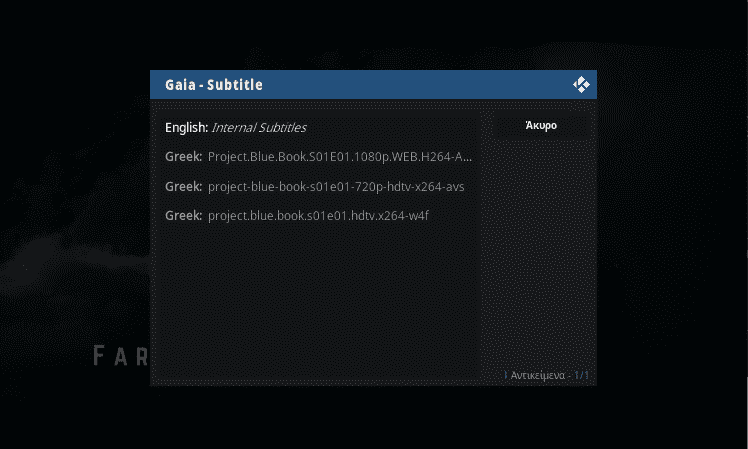This screenshot has width=748, height=449.
Task: Pick the Greek hdtv.x264-w4f subtitle
Action: tap(317, 216)
